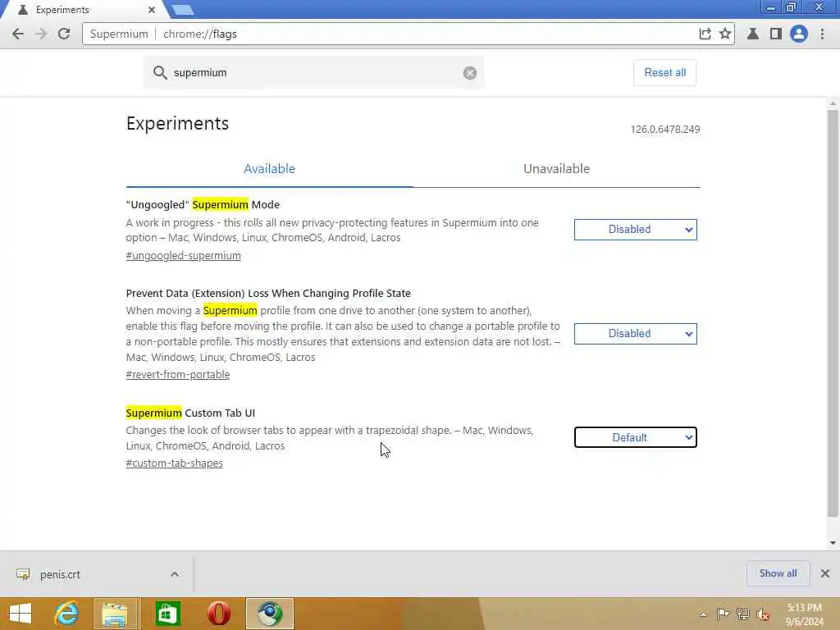
Task: Open the #revert-from-portable anchor link
Action: coord(178,374)
